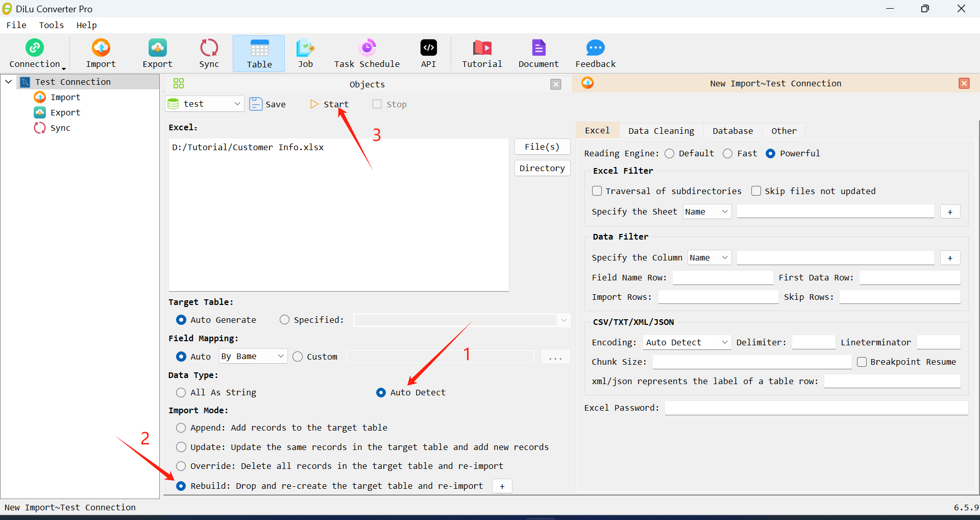Click the DiLu Converter Pro title bar logo

7,9
